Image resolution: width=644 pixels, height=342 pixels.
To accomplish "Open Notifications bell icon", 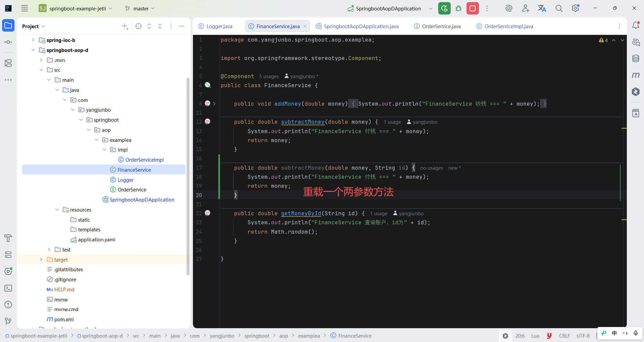I will coord(636,25).
